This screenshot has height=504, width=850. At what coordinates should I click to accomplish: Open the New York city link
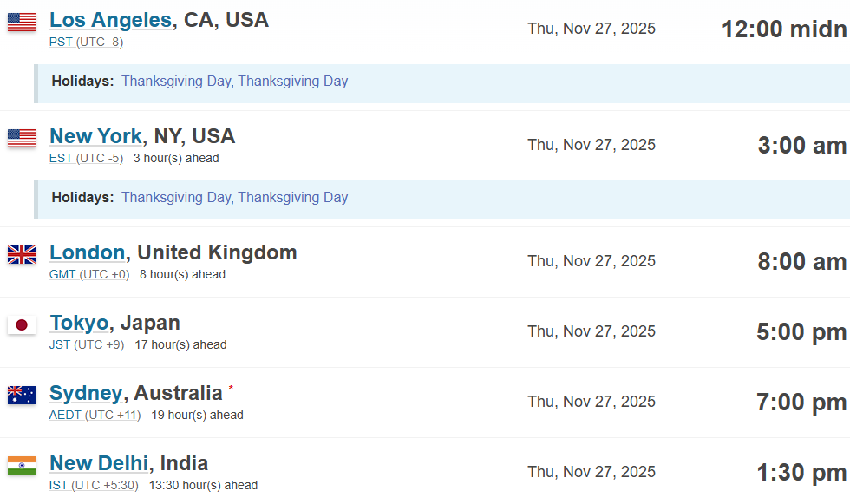pos(95,136)
